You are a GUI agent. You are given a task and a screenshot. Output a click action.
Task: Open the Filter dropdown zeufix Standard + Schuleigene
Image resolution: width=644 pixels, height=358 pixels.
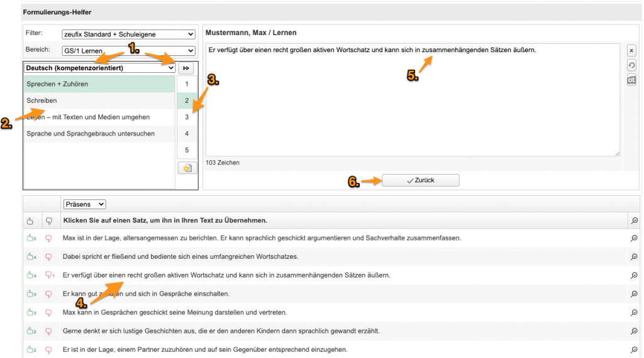click(x=128, y=35)
